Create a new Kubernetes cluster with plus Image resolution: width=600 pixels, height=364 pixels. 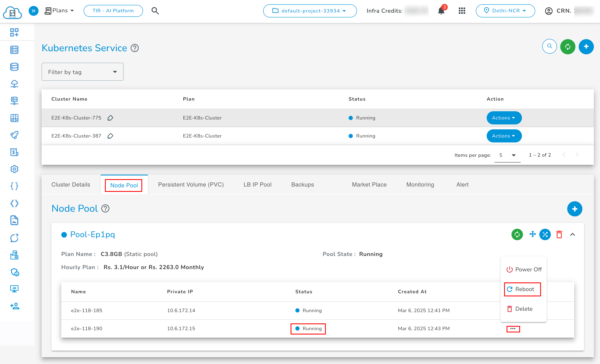pyautogui.click(x=586, y=47)
